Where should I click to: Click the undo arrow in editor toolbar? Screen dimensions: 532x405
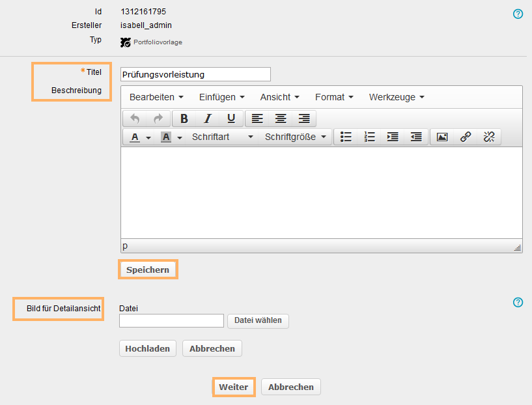pyautogui.click(x=135, y=119)
